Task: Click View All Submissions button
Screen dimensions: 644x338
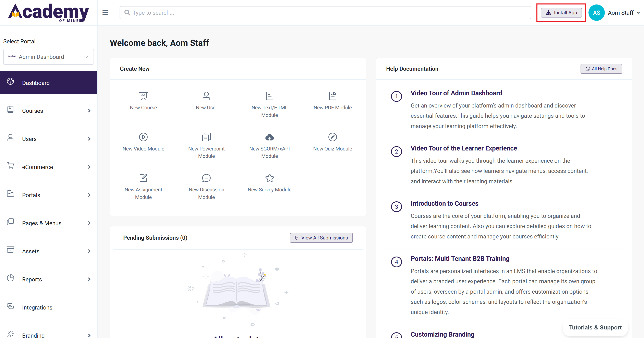Action: 321,238
